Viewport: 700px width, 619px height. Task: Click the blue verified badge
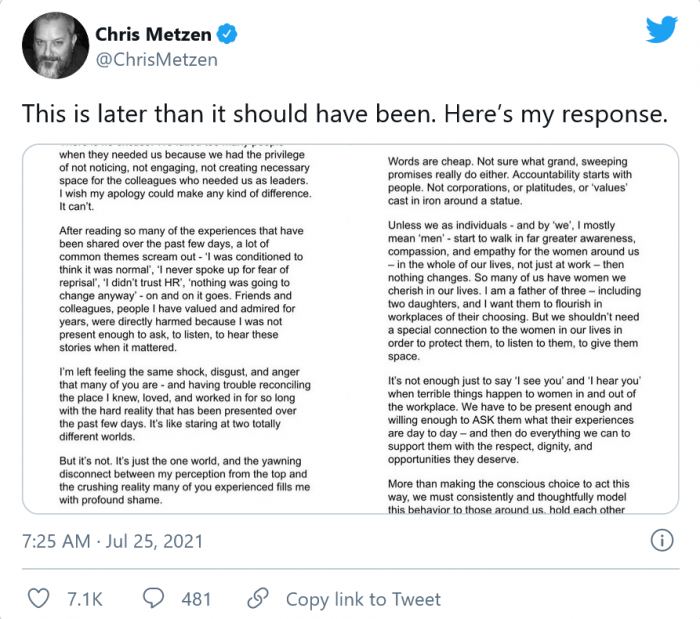228,36
